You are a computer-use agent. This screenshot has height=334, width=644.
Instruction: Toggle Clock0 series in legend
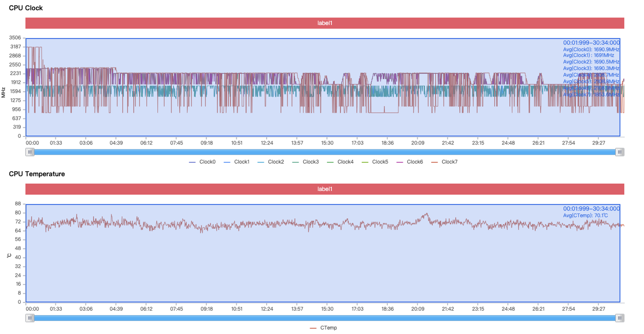(202, 162)
